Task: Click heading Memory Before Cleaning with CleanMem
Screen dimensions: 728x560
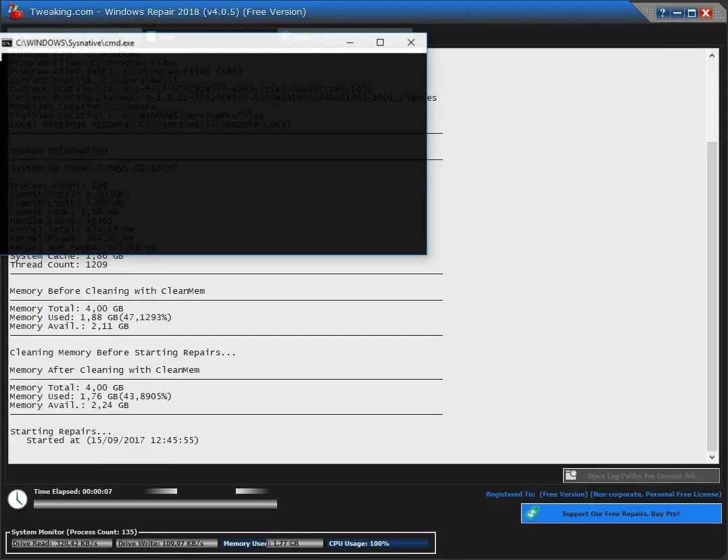Action: (x=107, y=291)
